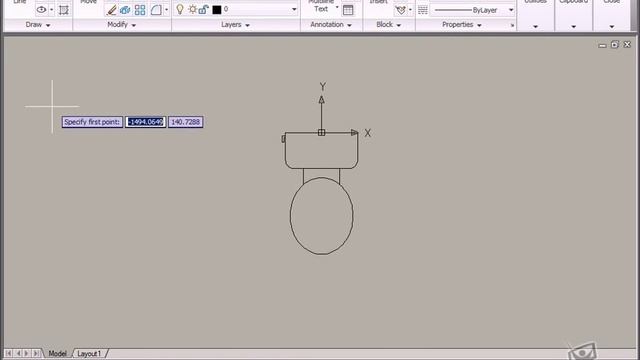640x360 pixels.
Task: Go to first layout tab arrow
Action: [x=9, y=353]
